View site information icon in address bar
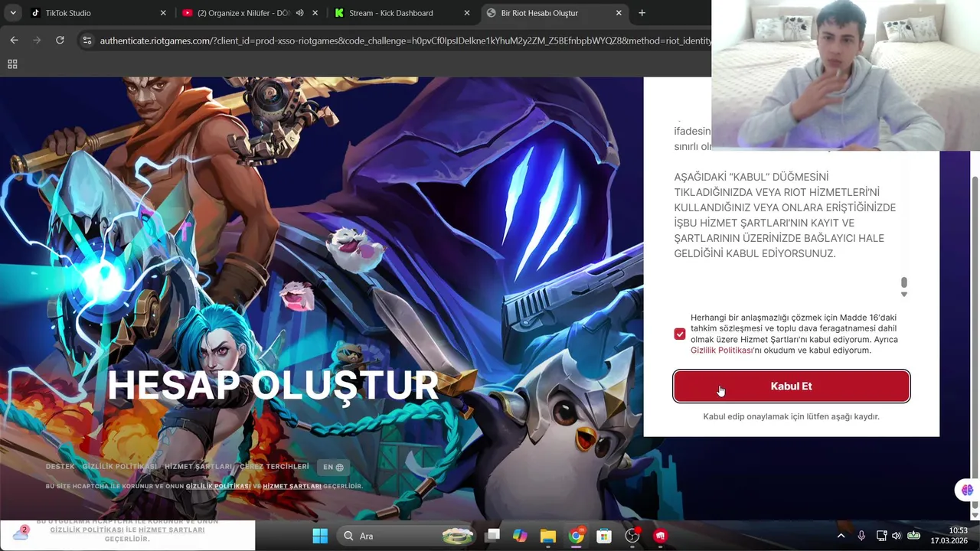This screenshot has width=980, height=551. (87, 41)
